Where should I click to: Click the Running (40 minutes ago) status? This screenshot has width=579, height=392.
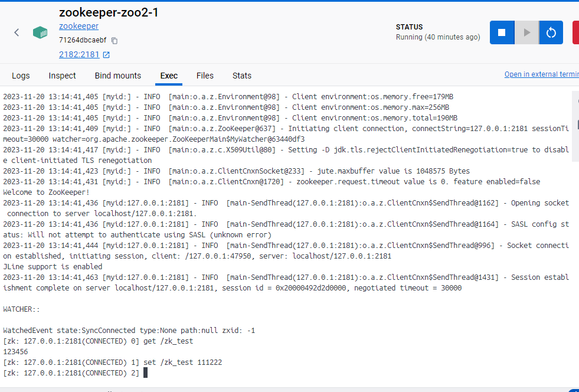[x=438, y=37]
